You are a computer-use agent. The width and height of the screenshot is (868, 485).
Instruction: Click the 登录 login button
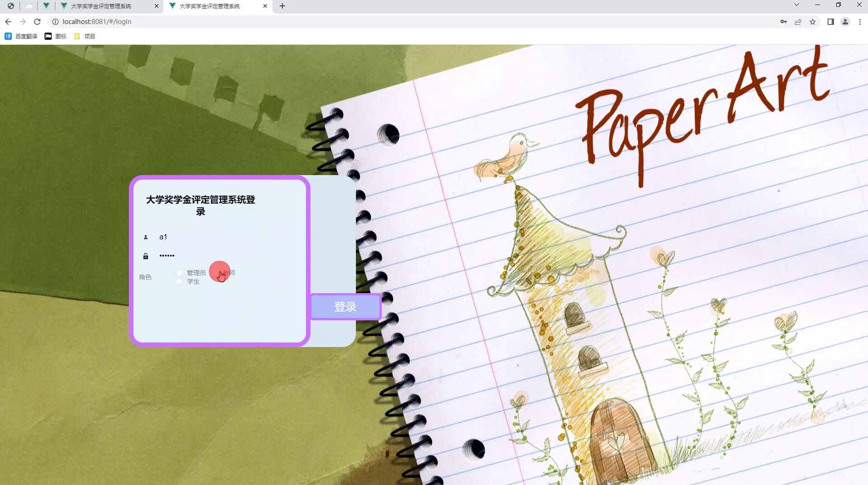tap(346, 307)
